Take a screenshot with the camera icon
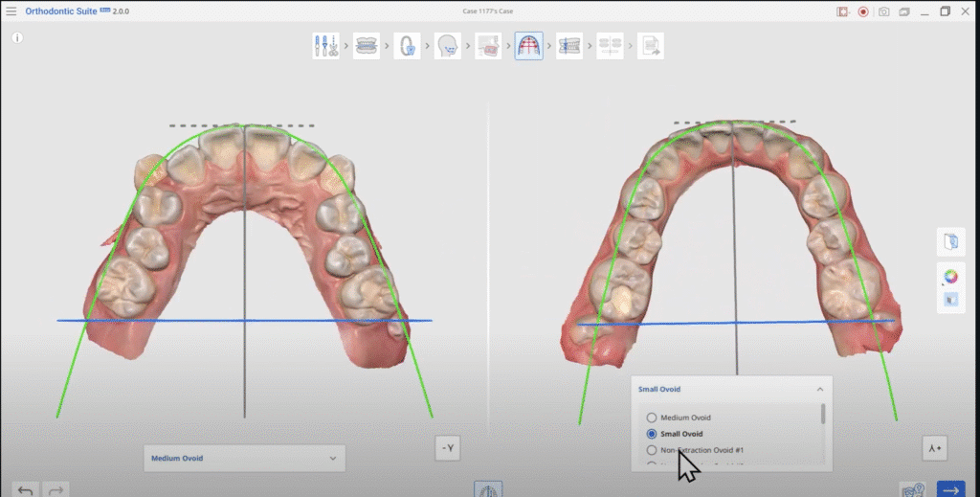 883,11
